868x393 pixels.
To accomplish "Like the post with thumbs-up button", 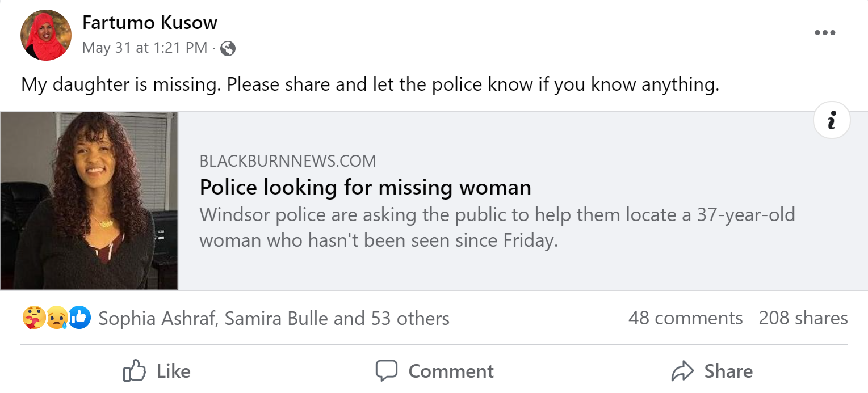I will [x=157, y=371].
